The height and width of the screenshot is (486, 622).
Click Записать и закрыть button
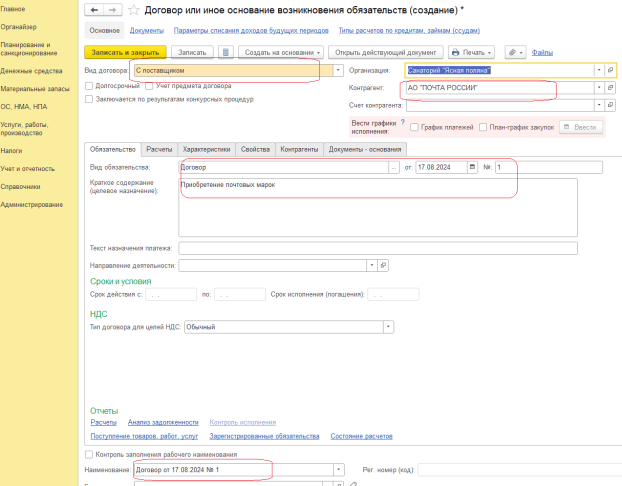(x=125, y=52)
